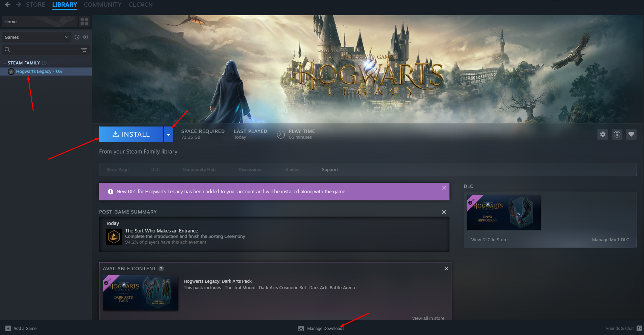
Task: Click the AVAILABLE CONTENT help question icon
Action: click(161, 269)
